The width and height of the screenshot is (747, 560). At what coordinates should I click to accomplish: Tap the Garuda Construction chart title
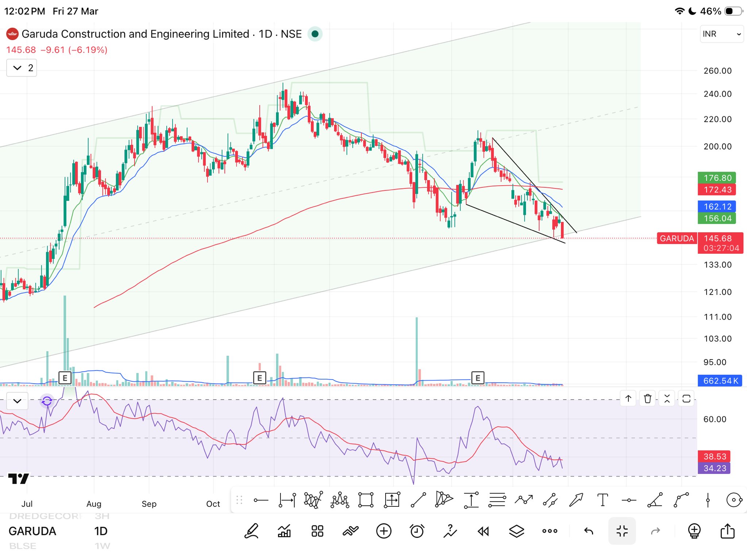click(x=135, y=34)
